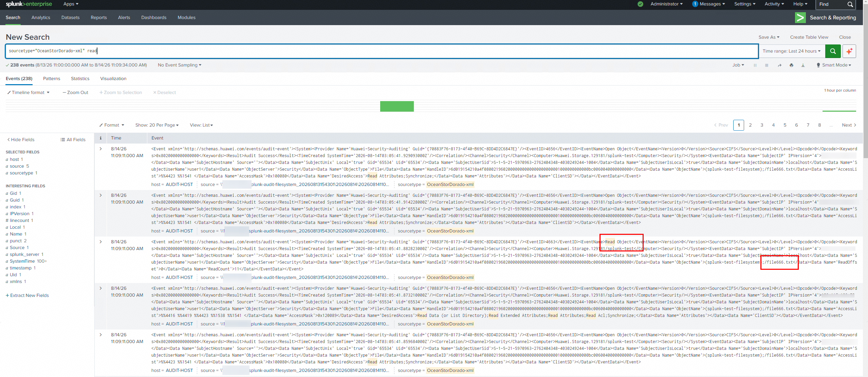Open the Settings dropdown
868x377 pixels.
pyautogui.click(x=745, y=4)
